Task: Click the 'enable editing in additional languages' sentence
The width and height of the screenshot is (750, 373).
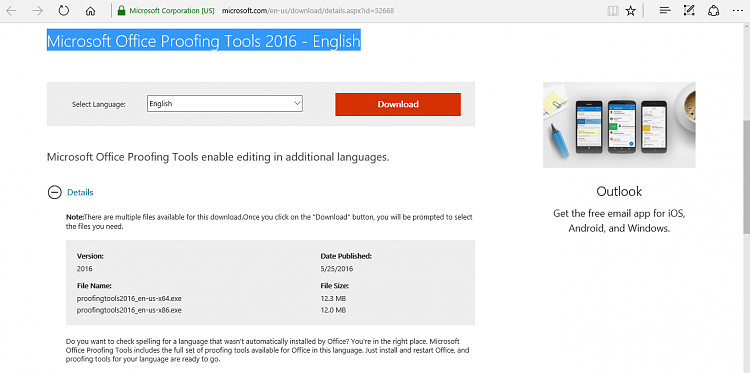Action: click(x=218, y=157)
